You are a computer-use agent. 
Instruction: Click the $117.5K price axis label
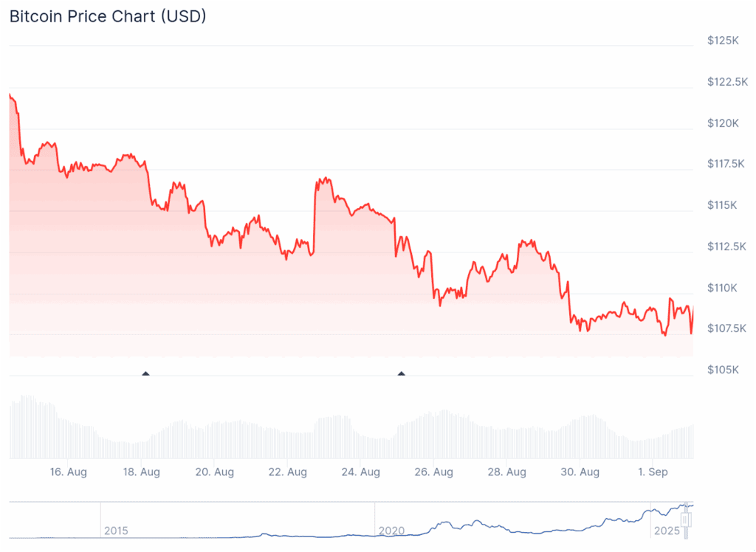pyautogui.click(x=727, y=163)
